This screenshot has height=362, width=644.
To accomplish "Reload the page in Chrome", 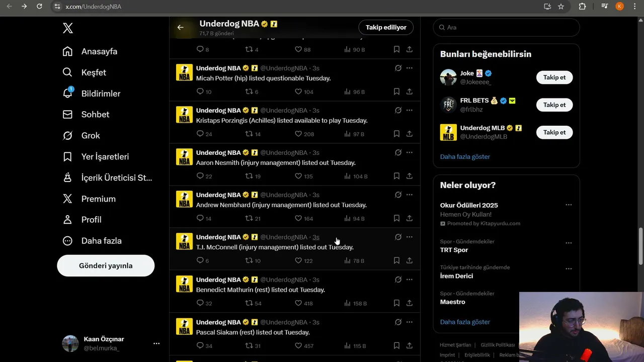I will pyautogui.click(x=39, y=7).
